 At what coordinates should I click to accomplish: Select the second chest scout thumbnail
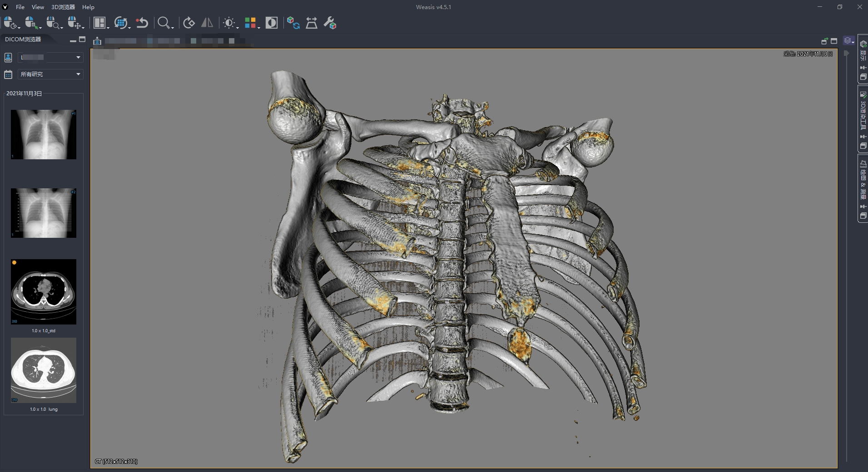coord(44,213)
